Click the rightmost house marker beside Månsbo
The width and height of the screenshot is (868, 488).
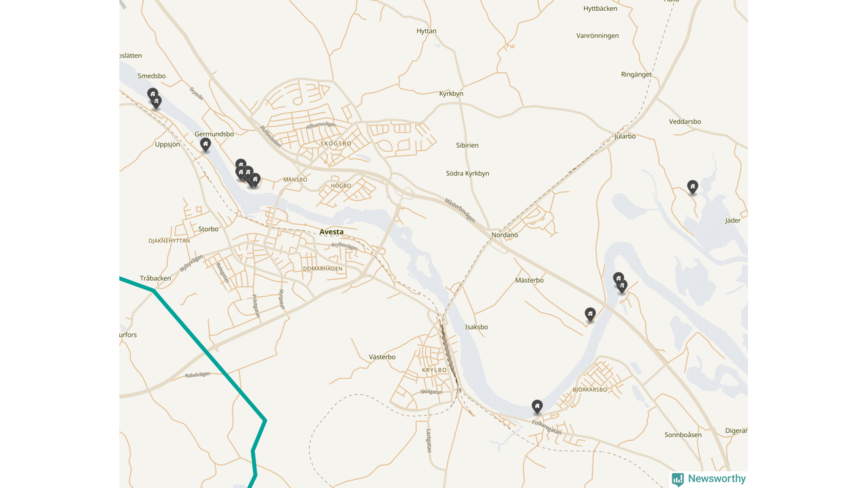coord(255,180)
